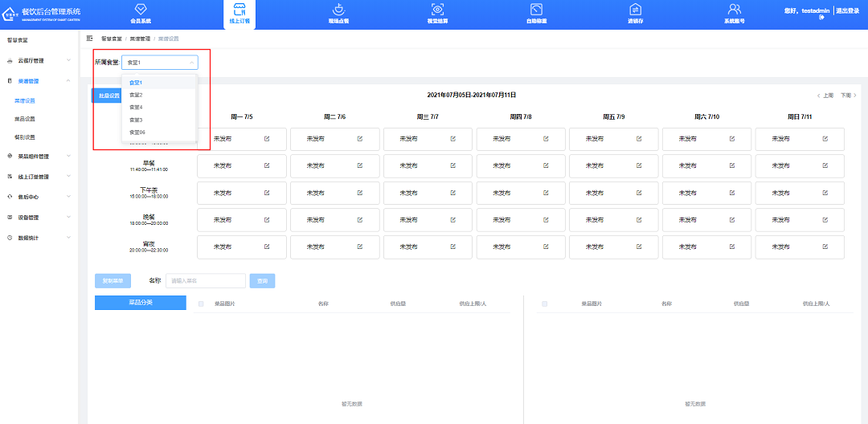The width and height of the screenshot is (868, 424).
Task: Click edit icon for 周一 7/5 早餐
Action: (x=268, y=166)
